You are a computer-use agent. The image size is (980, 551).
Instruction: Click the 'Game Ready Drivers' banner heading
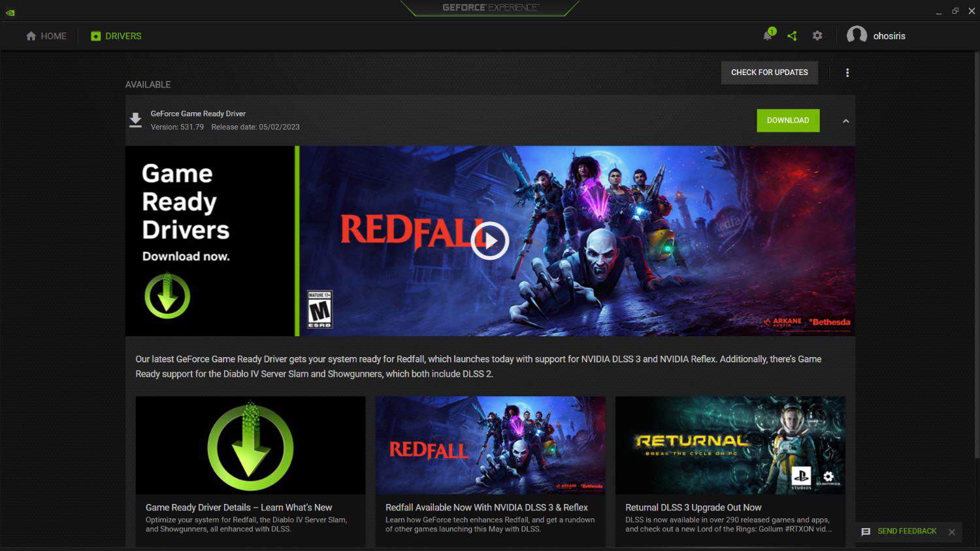click(x=186, y=202)
